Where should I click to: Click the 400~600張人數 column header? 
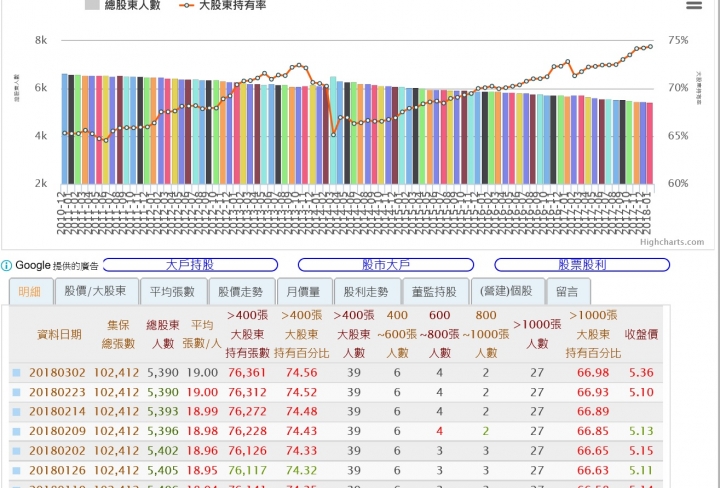click(x=397, y=334)
